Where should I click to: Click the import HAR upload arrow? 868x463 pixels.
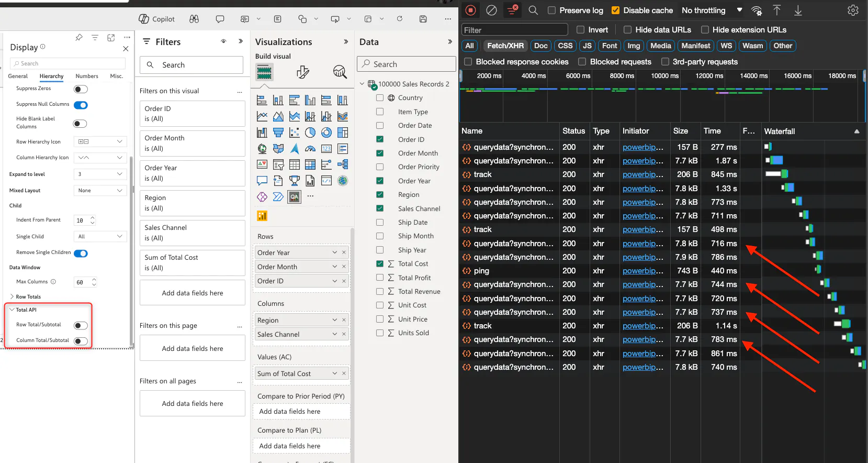(x=777, y=10)
